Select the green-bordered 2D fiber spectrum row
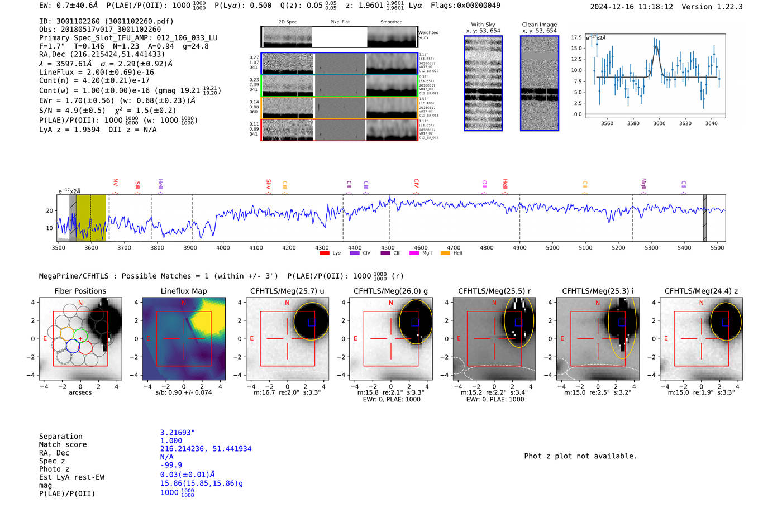 coord(340,85)
